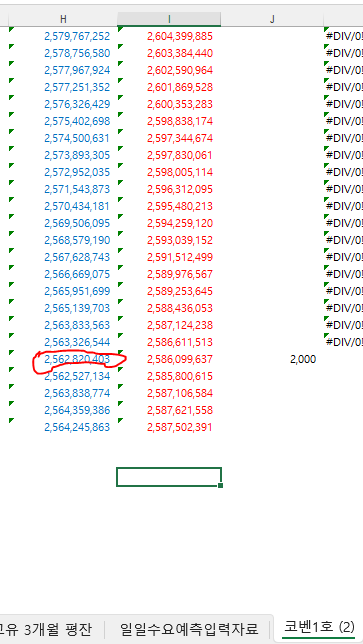
Task: Click the fill handle of selected cell
Action: tap(221, 485)
